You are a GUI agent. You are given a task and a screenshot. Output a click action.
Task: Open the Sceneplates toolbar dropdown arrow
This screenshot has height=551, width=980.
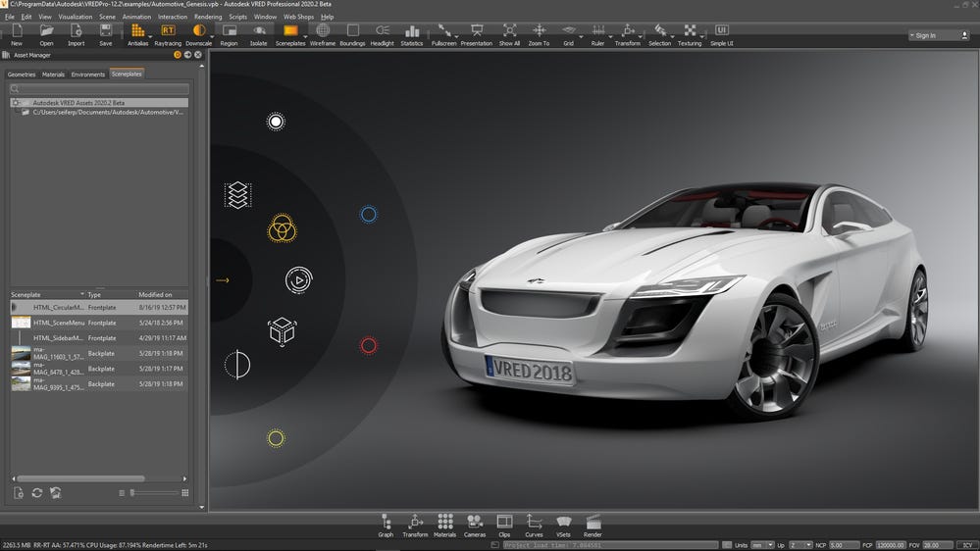305,37
